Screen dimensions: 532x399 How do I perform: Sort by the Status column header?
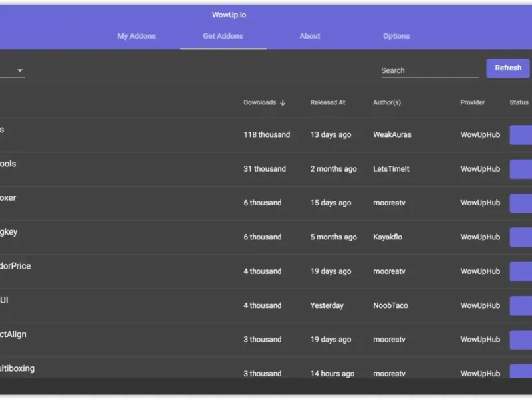point(519,102)
